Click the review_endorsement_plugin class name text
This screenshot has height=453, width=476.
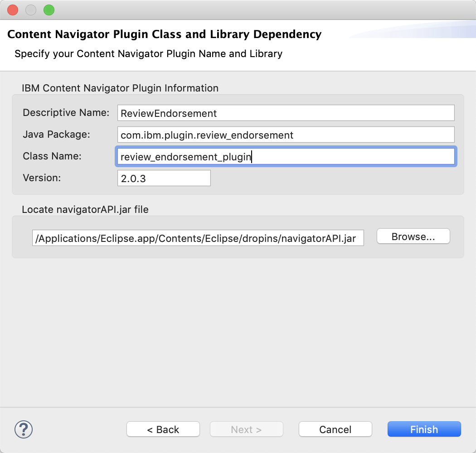click(x=185, y=157)
